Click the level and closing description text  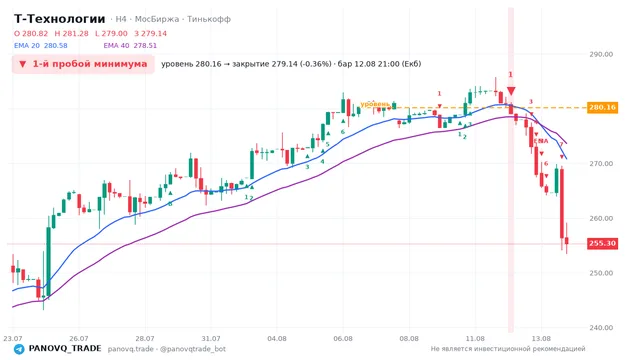[x=291, y=64]
